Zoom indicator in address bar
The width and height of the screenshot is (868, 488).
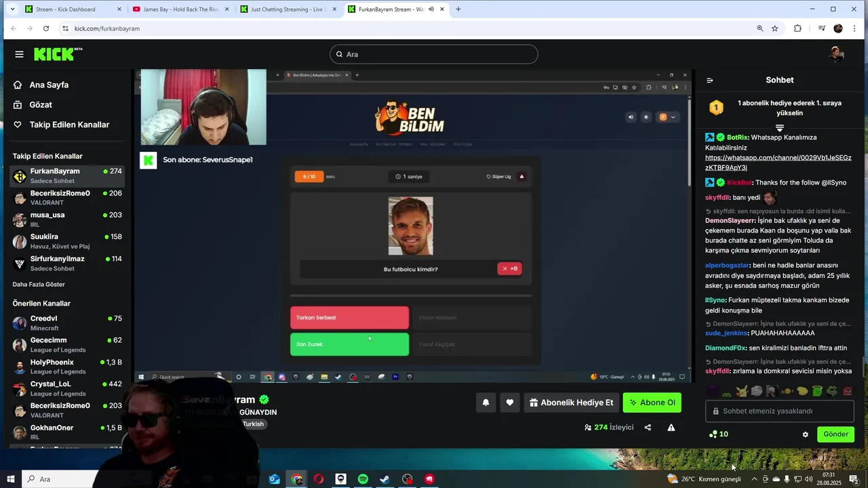click(x=760, y=28)
